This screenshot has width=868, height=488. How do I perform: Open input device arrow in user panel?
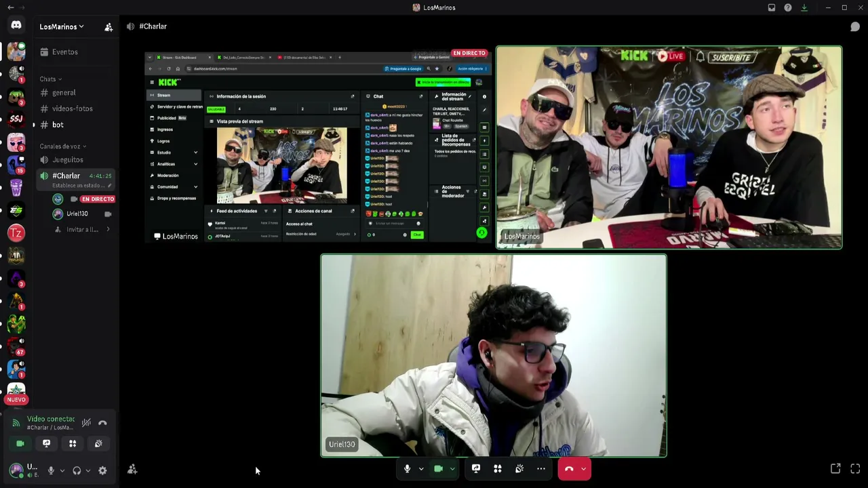click(x=62, y=470)
